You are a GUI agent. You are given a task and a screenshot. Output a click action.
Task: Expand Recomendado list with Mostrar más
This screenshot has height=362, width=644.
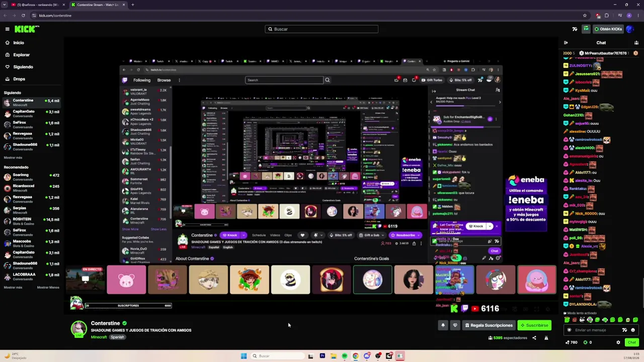click(13, 288)
